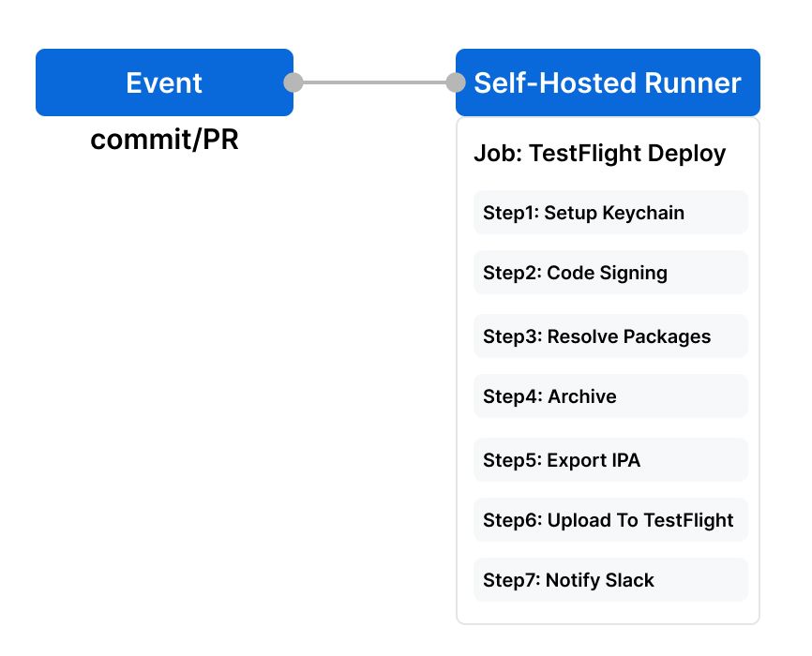Select Step5: Export IPA

point(610,460)
